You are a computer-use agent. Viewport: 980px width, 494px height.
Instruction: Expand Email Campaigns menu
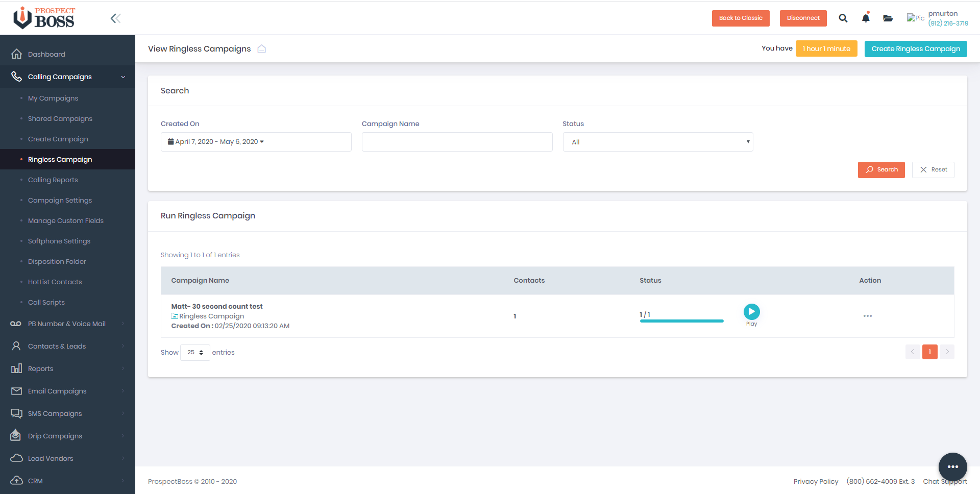pyautogui.click(x=123, y=391)
